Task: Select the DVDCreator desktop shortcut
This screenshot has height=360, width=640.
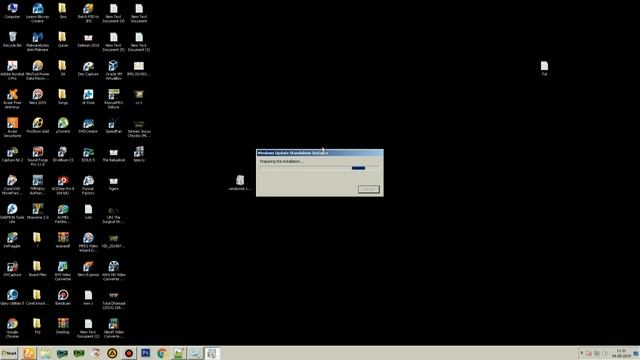Action: [x=88, y=125]
